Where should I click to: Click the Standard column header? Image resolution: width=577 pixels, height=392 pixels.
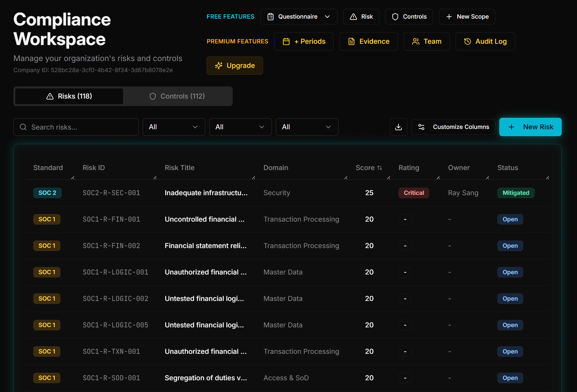coord(48,168)
